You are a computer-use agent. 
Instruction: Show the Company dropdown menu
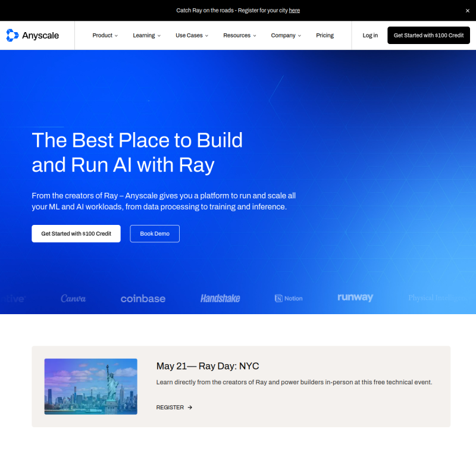[x=286, y=36]
